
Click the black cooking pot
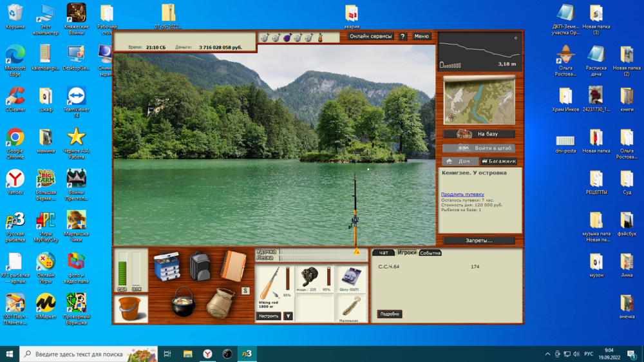(x=183, y=302)
